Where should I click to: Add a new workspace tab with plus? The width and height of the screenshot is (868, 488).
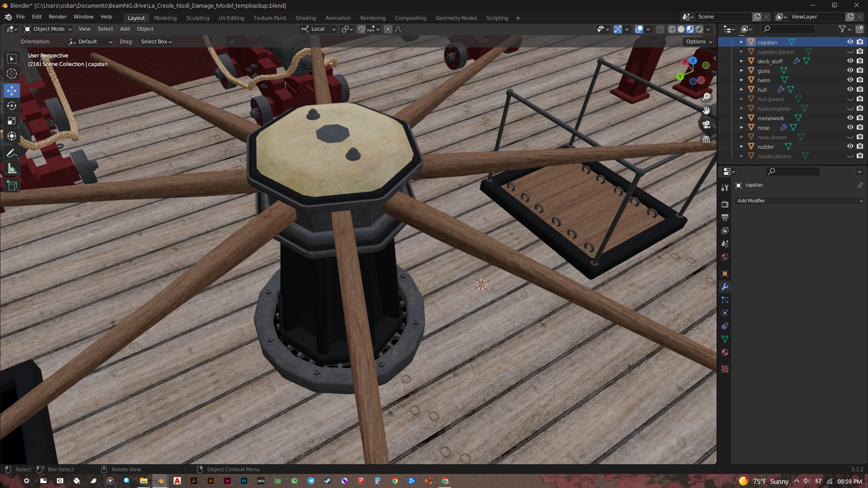click(518, 18)
